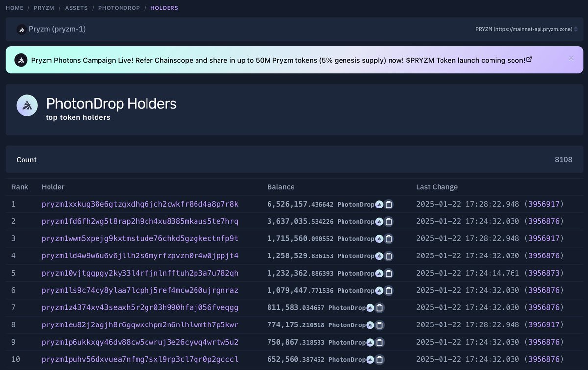Click the 6,526,157.436642 balance value
The width and height of the screenshot is (588, 370).
tap(300, 204)
